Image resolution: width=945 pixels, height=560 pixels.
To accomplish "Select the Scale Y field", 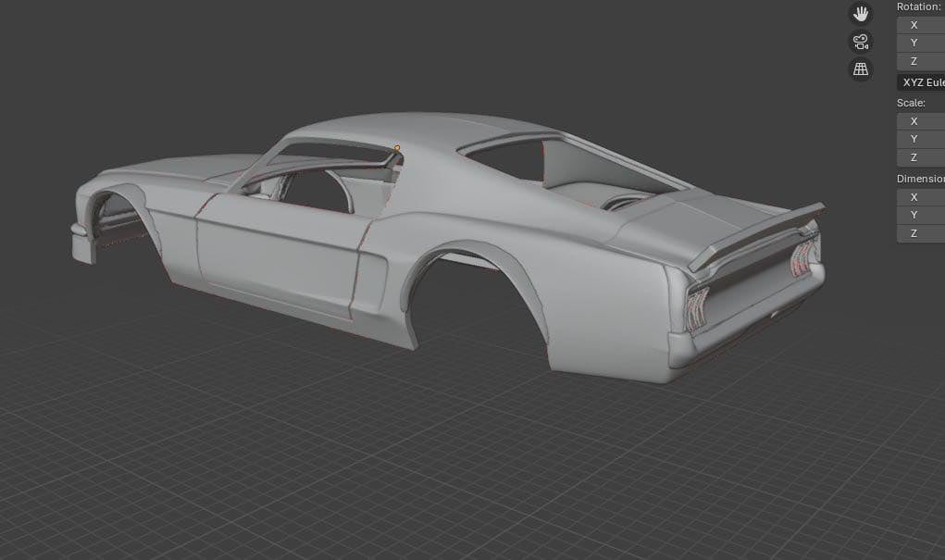I will click(x=921, y=139).
